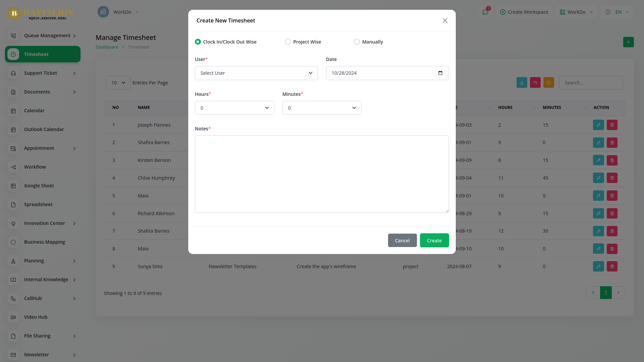The width and height of the screenshot is (644, 362).
Task: Click the edit icon for Joseph Fiennes row
Action: pyautogui.click(x=598, y=125)
